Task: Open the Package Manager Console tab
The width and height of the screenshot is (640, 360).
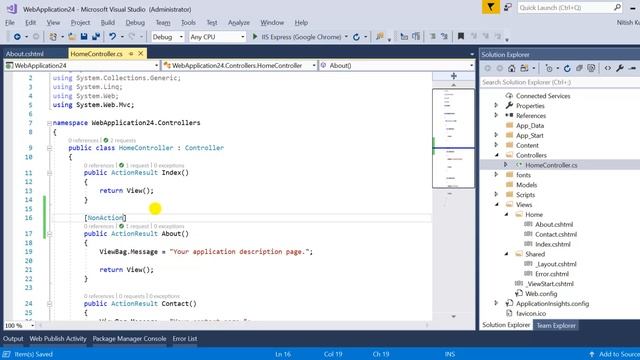Action: pyautogui.click(x=129, y=338)
